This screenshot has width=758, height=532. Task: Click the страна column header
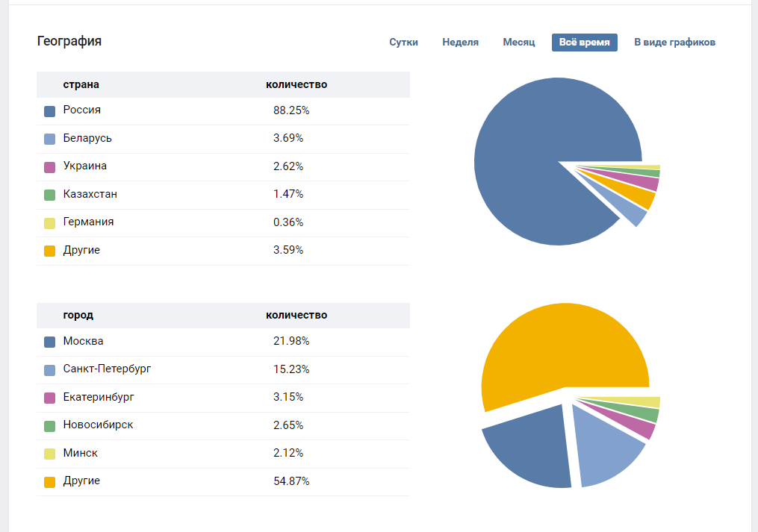click(81, 84)
